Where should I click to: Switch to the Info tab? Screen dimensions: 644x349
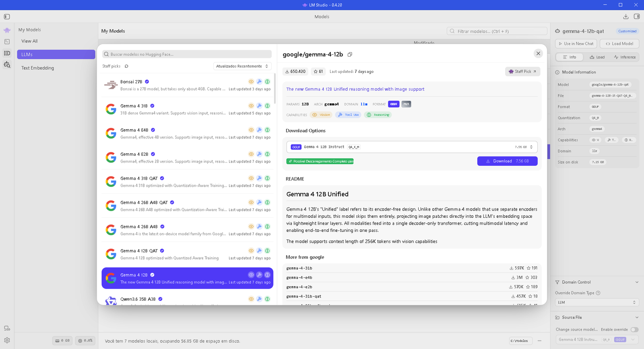pyautogui.click(x=570, y=57)
